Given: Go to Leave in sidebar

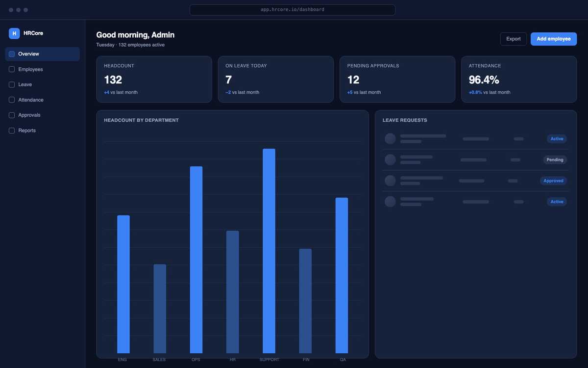Looking at the screenshot, I should (43, 84).
